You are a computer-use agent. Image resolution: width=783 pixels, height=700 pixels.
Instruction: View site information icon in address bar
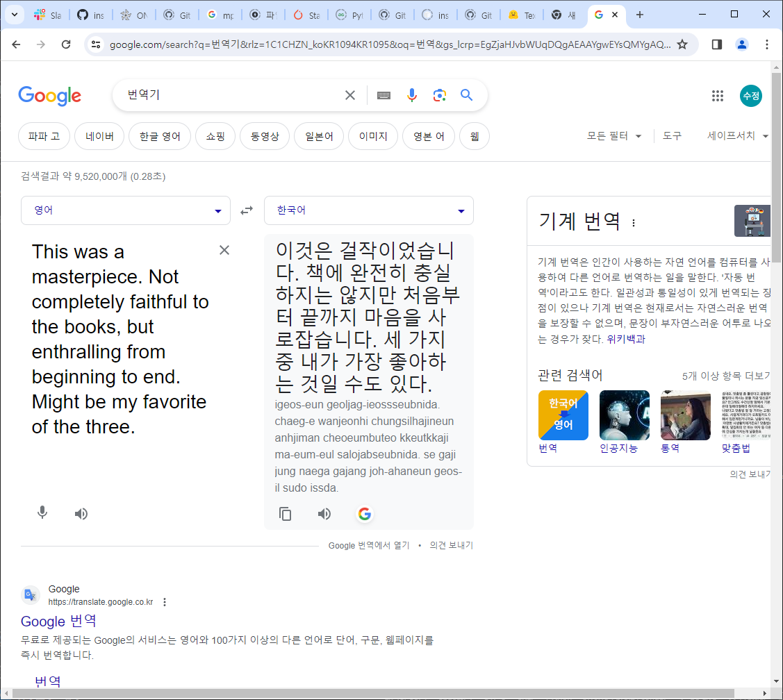click(x=96, y=44)
